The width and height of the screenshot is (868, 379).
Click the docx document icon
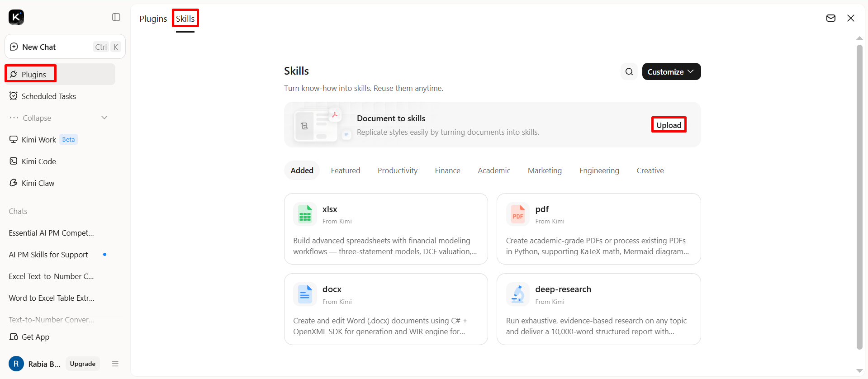[305, 294]
